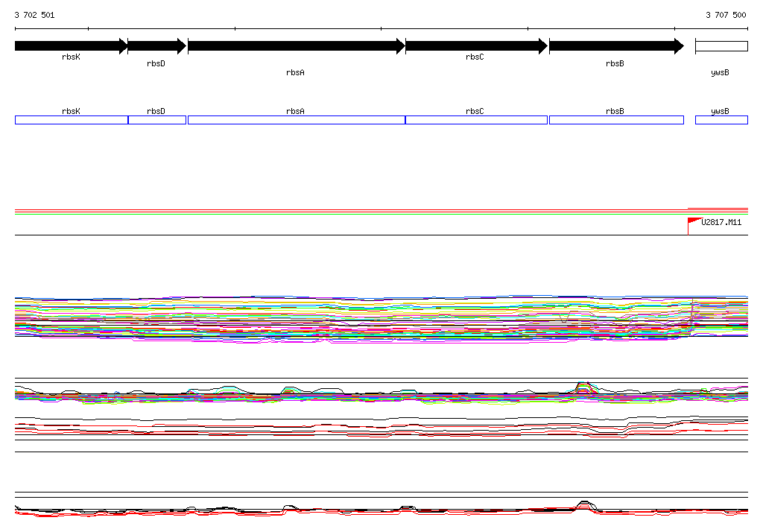This screenshot has width=763, height=532.
Task: Click the rbsA label beneath the black arrow
Action: pyautogui.click(x=295, y=73)
